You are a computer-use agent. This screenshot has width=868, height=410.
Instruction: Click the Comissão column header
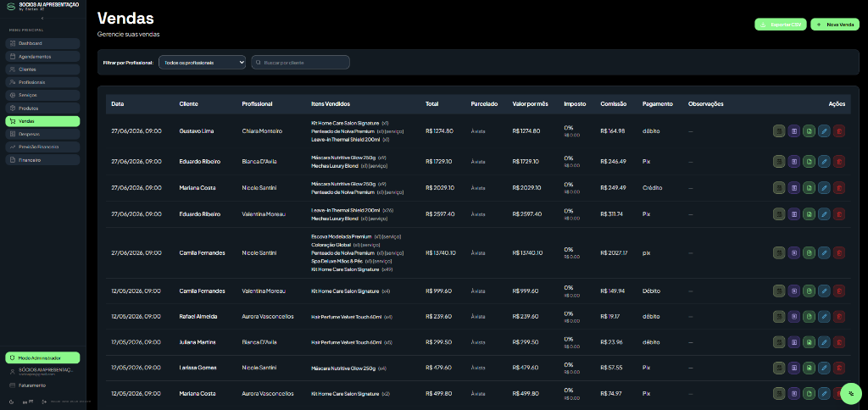(614, 104)
